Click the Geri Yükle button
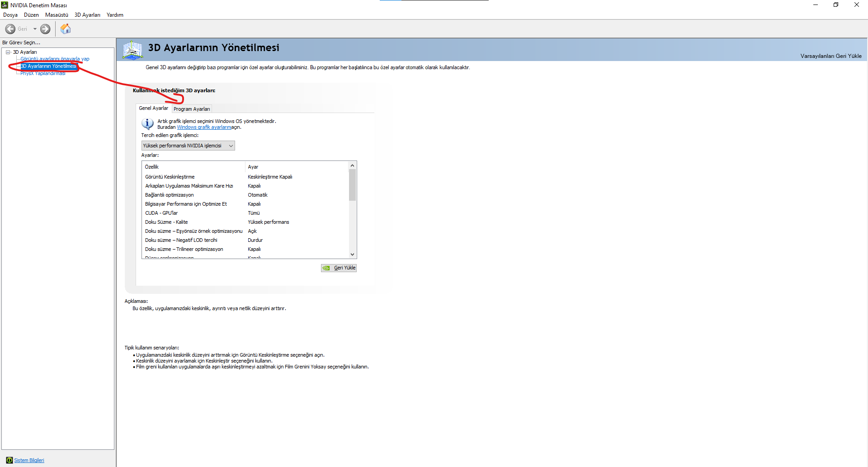 339,268
